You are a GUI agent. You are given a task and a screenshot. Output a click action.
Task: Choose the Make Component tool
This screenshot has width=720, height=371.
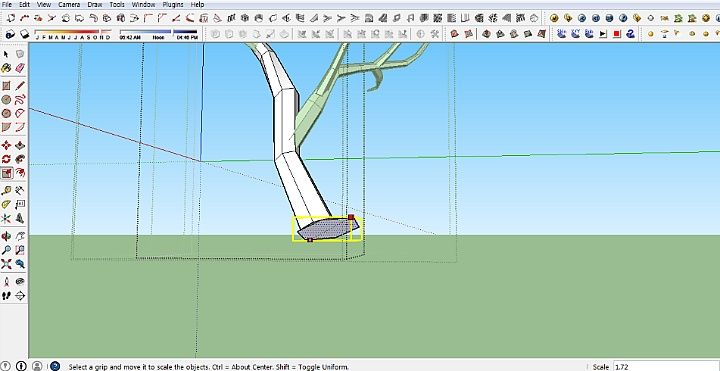pos(20,54)
